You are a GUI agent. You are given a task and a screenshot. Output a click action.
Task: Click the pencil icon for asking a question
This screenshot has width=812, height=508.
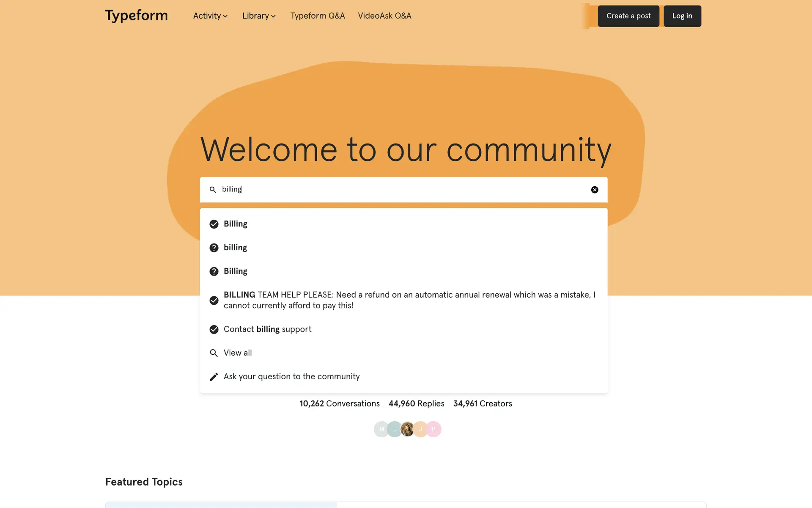tap(214, 377)
